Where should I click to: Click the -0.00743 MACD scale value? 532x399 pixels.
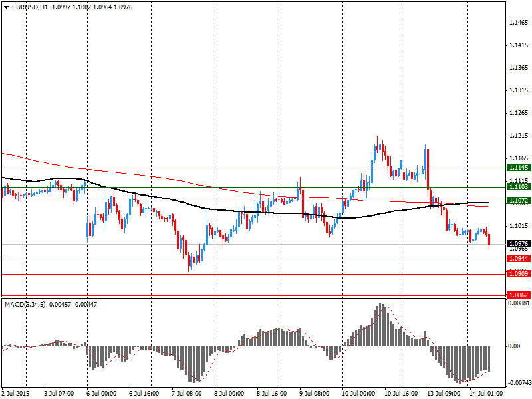(519, 383)
